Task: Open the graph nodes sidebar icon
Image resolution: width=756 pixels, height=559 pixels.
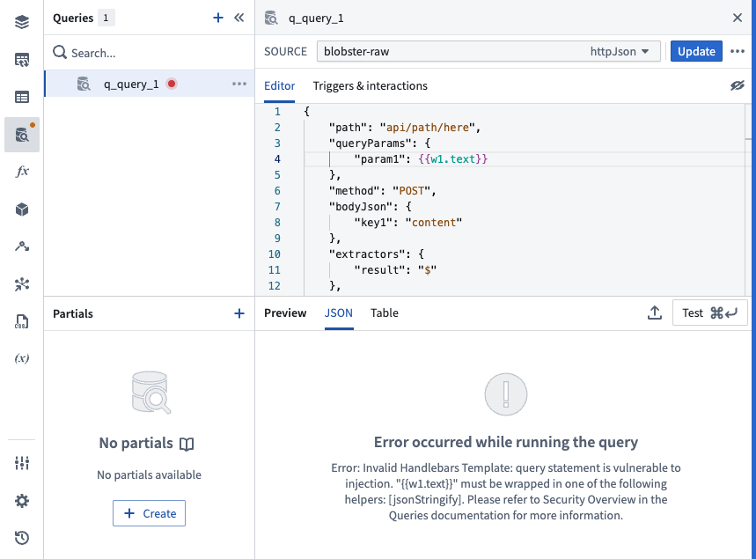Action: (22, 284)
